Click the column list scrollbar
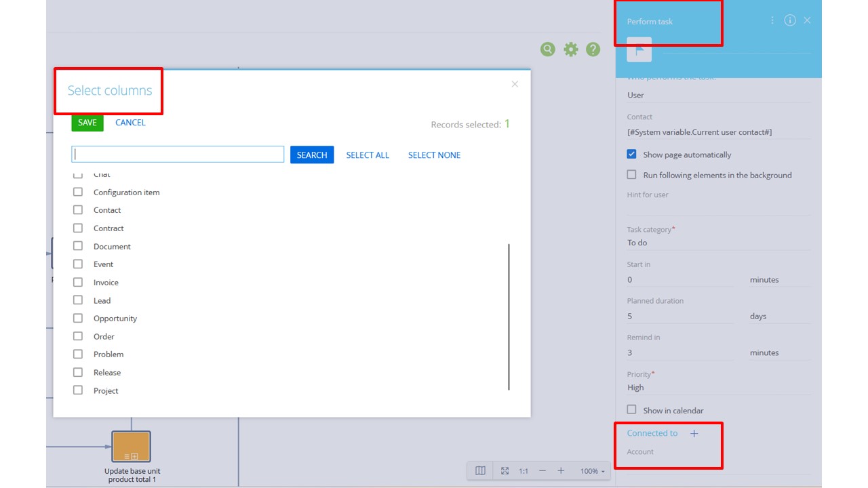This screenshot has height=488, width=868. click(x=509, y=317)
